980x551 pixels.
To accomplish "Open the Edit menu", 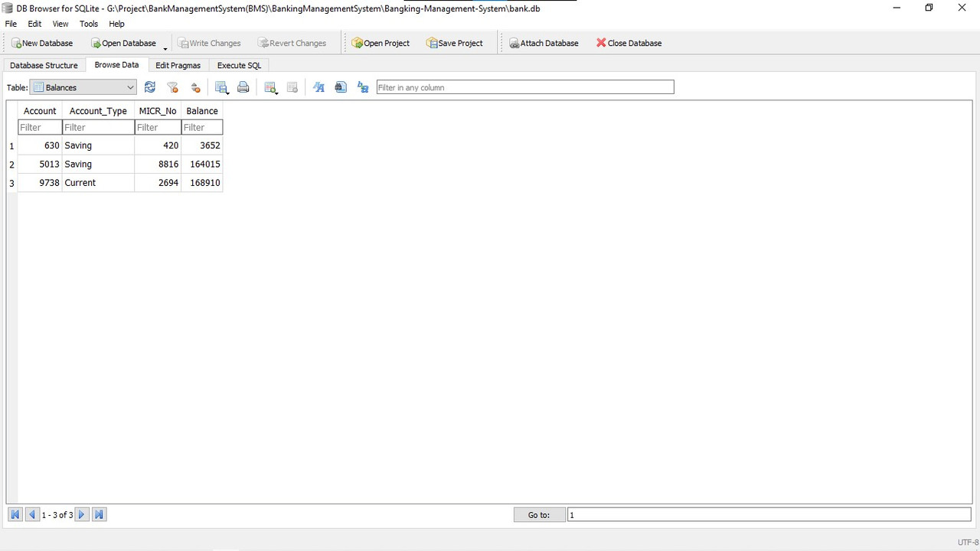I will pyautogui.click(x=34, y=24).
